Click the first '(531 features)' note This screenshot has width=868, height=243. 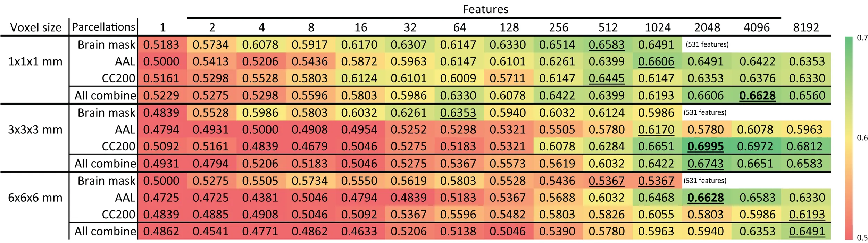[707, 44]
